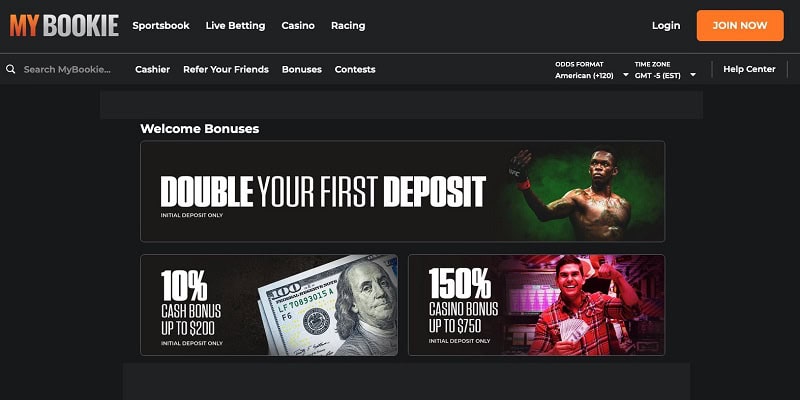Click the Login link
The height and width of the screenshot is (400, 800).
point(666,26)
